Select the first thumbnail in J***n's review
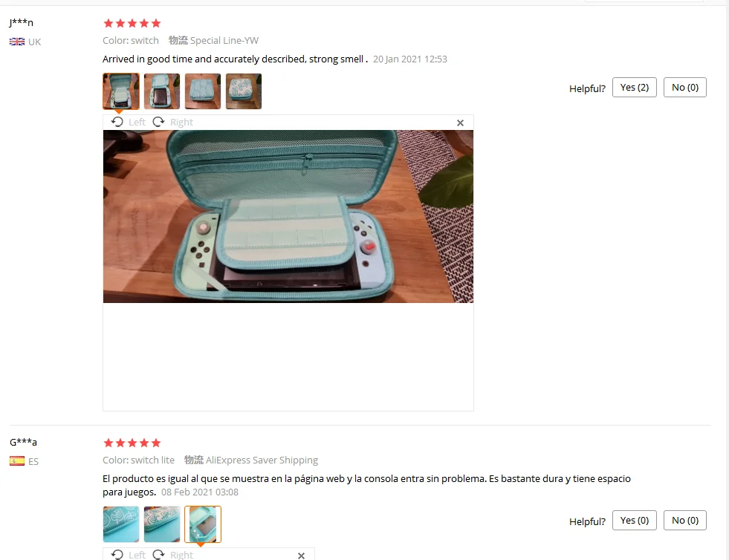 [121, 91]
